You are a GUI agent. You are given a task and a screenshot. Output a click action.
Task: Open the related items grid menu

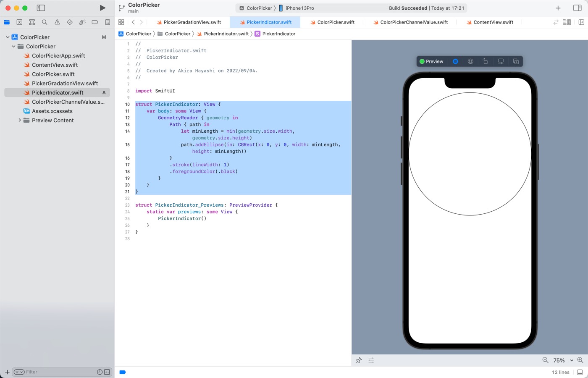121,22
